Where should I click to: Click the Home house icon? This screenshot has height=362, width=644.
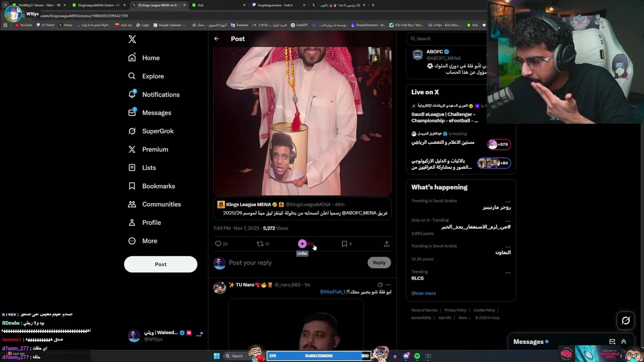tap(132, 58)
